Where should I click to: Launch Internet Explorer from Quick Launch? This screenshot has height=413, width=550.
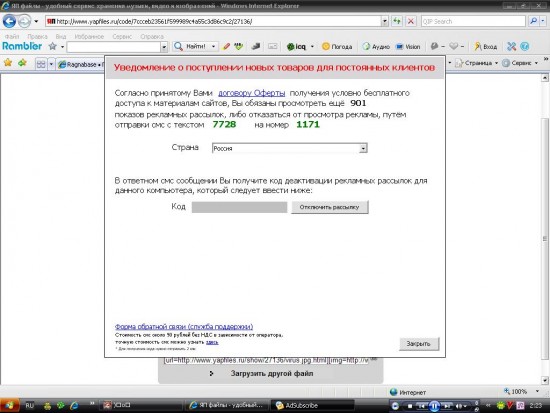tap(74, 406)
